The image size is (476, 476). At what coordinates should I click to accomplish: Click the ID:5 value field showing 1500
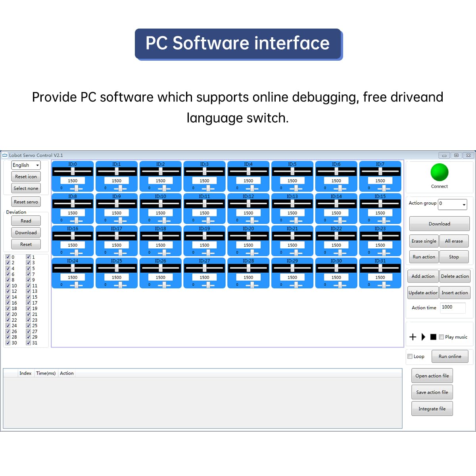[292, 180]
